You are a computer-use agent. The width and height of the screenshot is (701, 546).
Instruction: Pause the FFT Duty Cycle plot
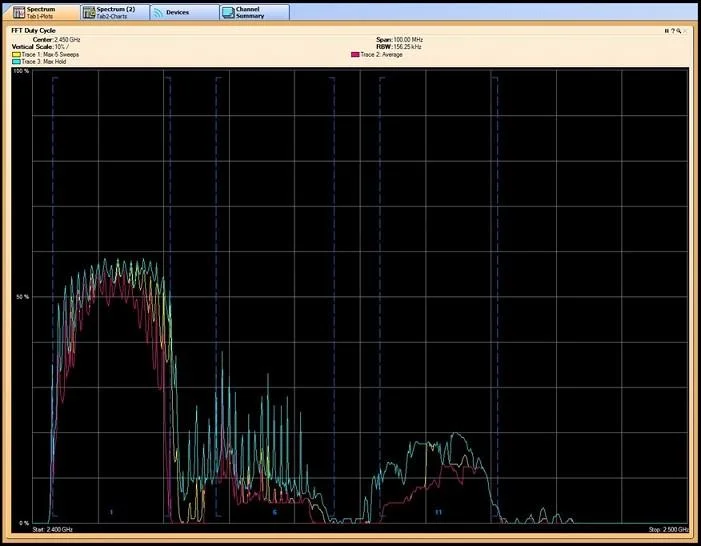[666, 31]
